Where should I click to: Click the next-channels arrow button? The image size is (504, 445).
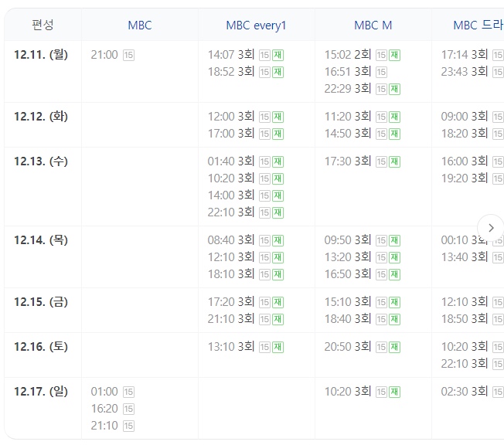(x=491, y=228)
